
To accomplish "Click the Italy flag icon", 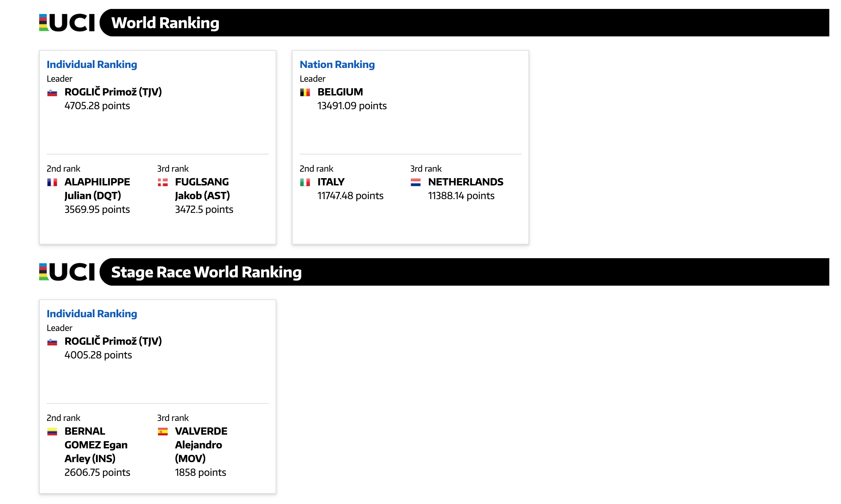I will click(305, 182).
